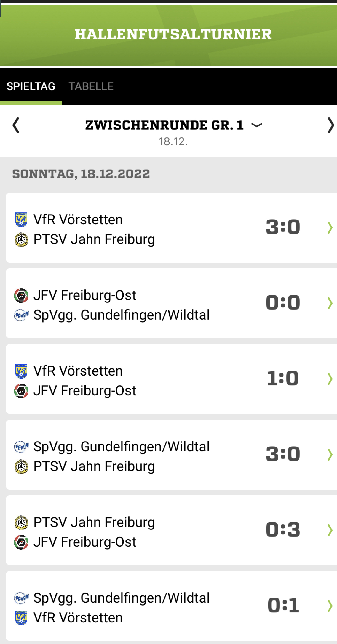
Task: Click the 0:1 score of Gundelfingen vs Vörstetten
Action: tap(283, 606)
